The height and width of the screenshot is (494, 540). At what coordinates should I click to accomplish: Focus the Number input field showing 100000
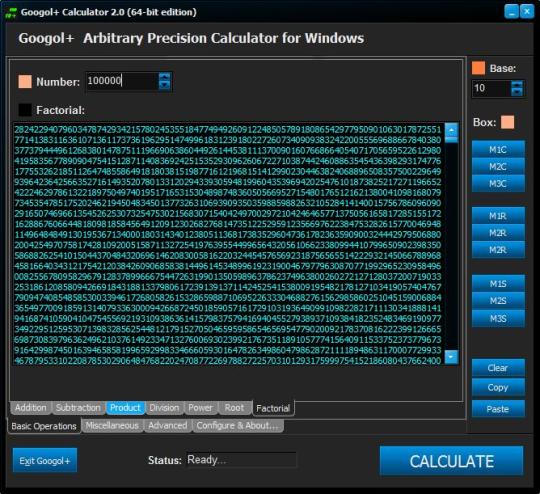tap(122, 81)
